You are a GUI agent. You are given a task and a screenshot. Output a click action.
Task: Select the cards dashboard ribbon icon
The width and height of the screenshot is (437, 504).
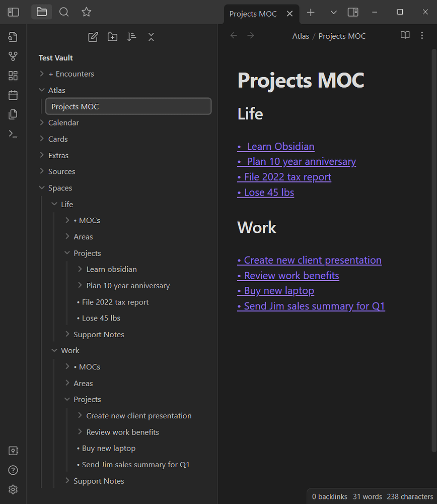pyautogui.click(x=13, y=75)
